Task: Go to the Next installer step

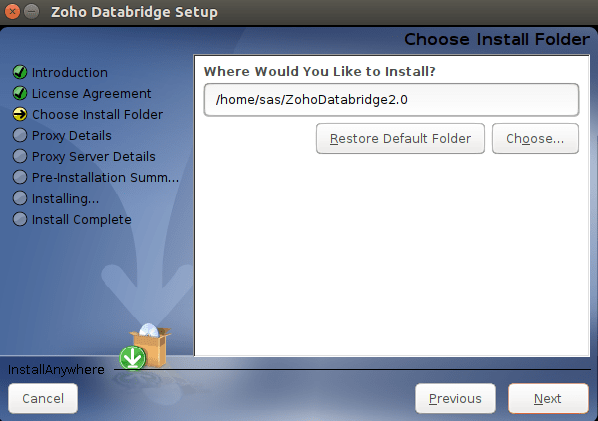Action: pos(548,399)
